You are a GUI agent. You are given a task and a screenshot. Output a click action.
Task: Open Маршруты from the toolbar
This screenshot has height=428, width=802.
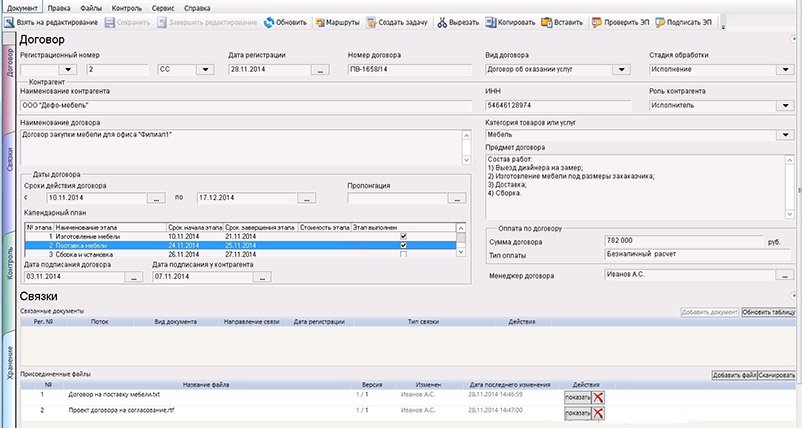[337, 22]
